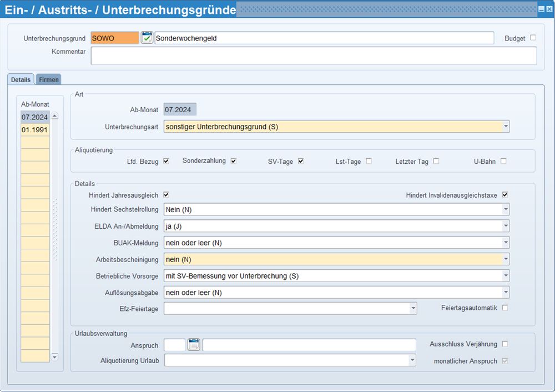
Task: Click the Sonderwochengeld description field
Action: pyautogui.click(x=324, y=38)
